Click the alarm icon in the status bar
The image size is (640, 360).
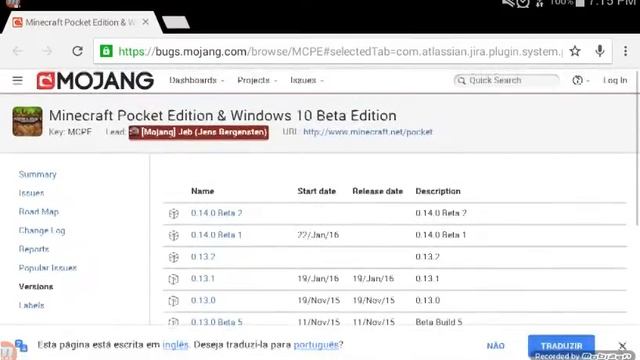coord(523,3)
